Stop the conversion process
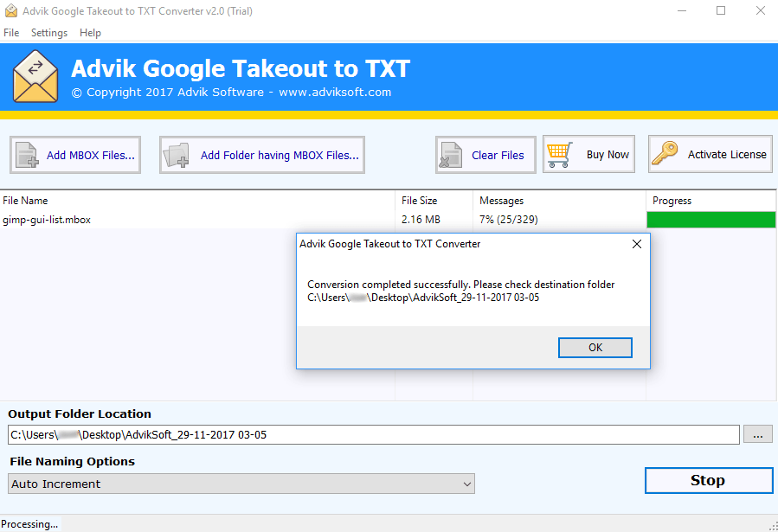Screen dimensions: 778x532 (x=709, y=480)
